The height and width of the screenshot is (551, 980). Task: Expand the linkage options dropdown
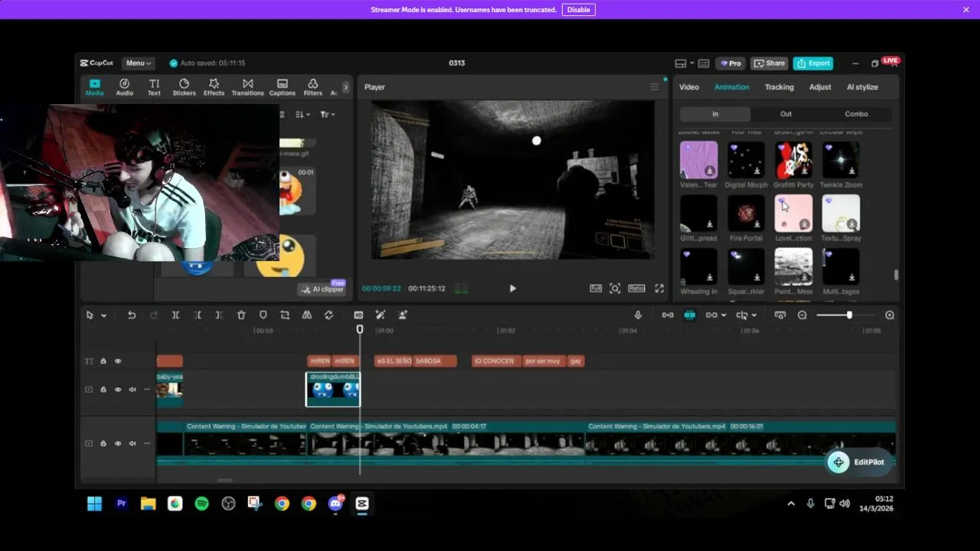pyautogui.click(x=724, y=315)
